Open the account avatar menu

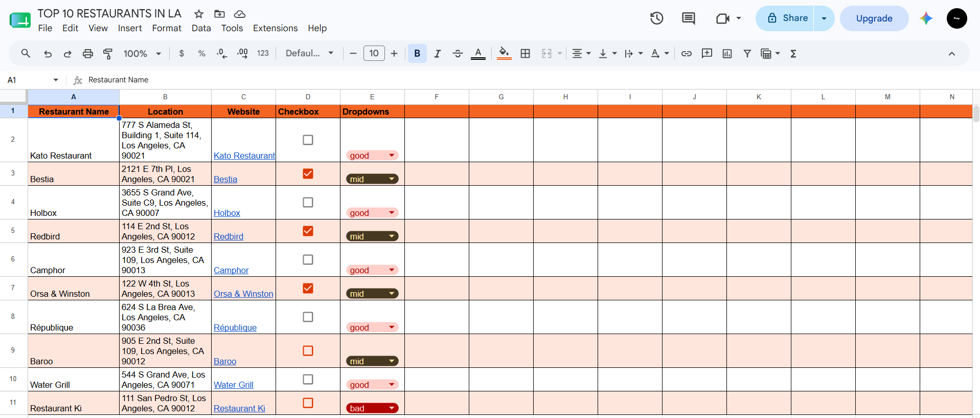tap(957, 18)
